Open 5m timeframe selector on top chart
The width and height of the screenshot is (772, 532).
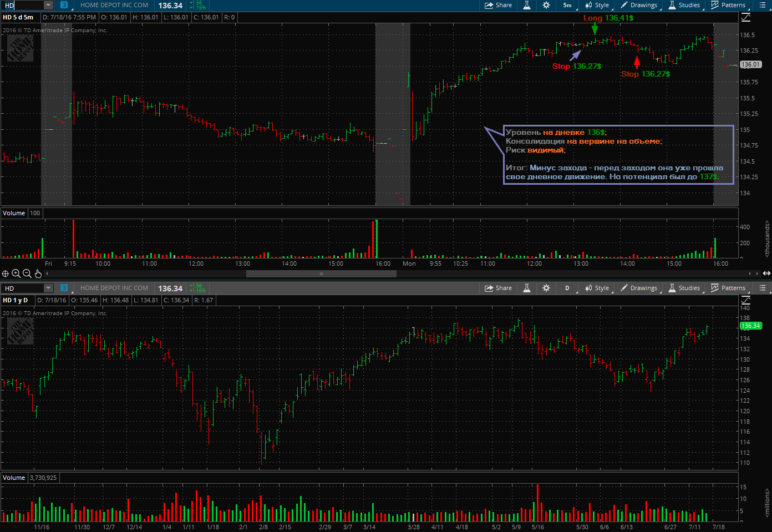point(567,5)
